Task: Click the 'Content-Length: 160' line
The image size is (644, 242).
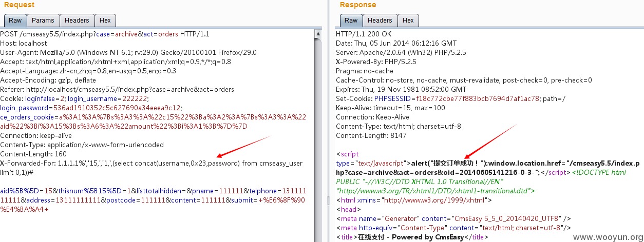Action: pyautogui.click(x=33, y=154)
